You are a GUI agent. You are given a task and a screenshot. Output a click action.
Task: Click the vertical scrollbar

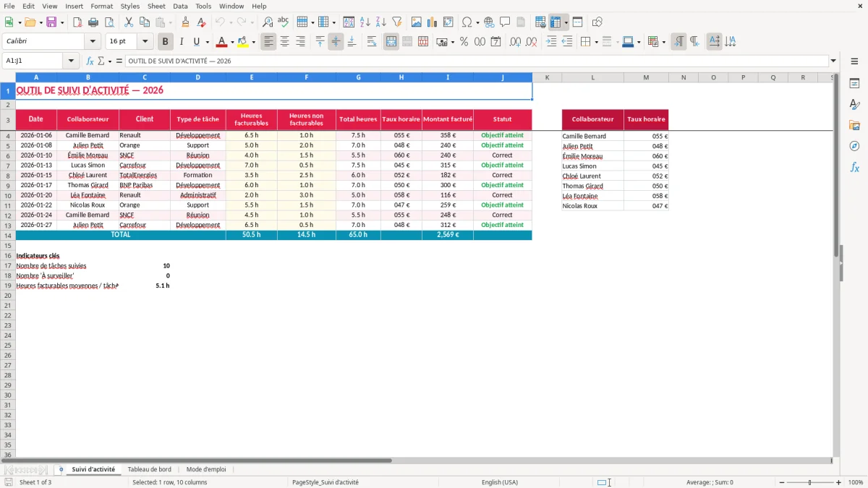tap(837, 267)
